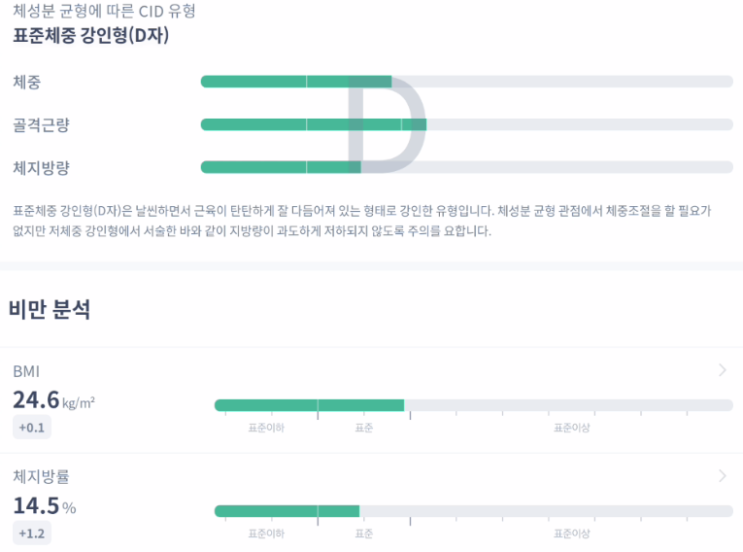This screenshot has width=743, height=552.
Task: Select the 체중 green progress bar
Action: pos(296,81)
